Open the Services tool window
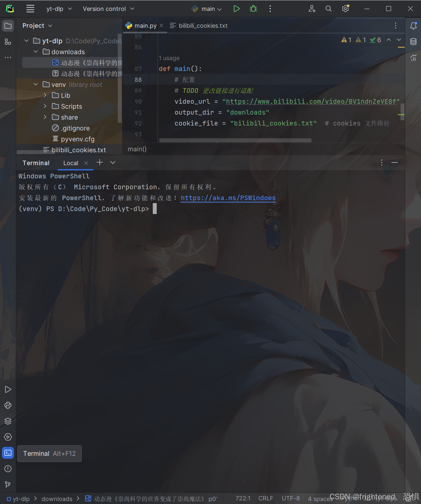 pos(8,437)
